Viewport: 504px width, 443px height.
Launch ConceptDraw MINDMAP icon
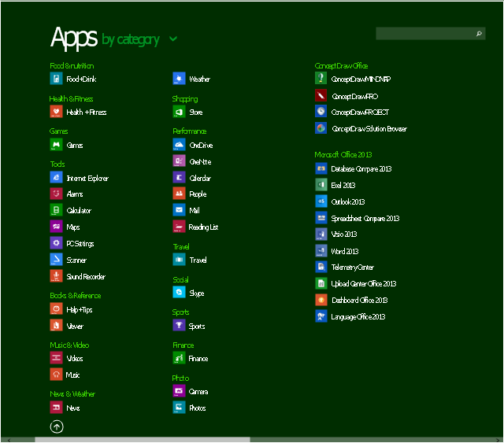(x=321, y=79)
